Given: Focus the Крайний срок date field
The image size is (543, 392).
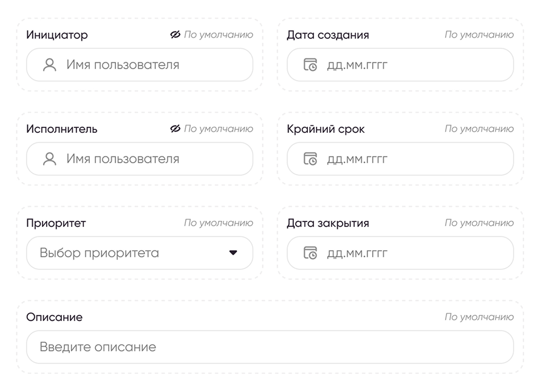Looking at the screenshot, I should pos(400,159).
